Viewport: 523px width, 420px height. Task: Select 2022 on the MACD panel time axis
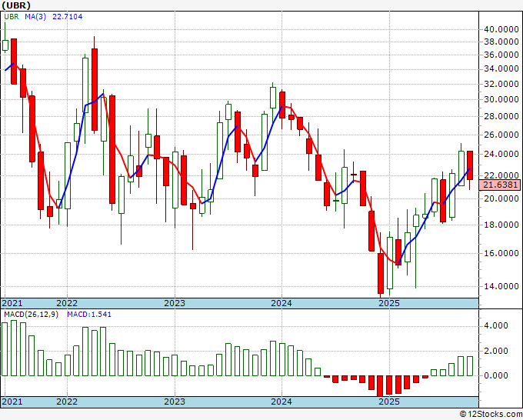pos(67,402)
